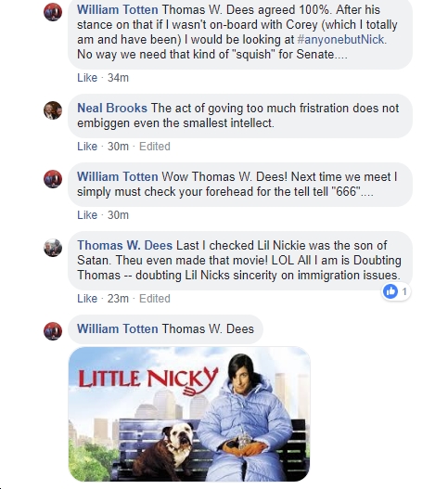This screenshot has width=448, height=489.
Task: Open William Totten's avatar on first comment
Action: 53,12
